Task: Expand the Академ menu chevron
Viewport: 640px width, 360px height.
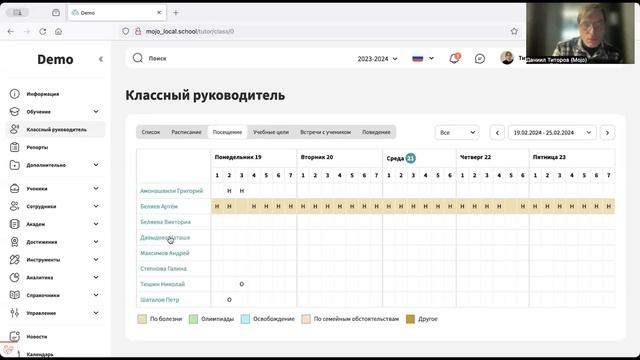Action: [96, 224]
